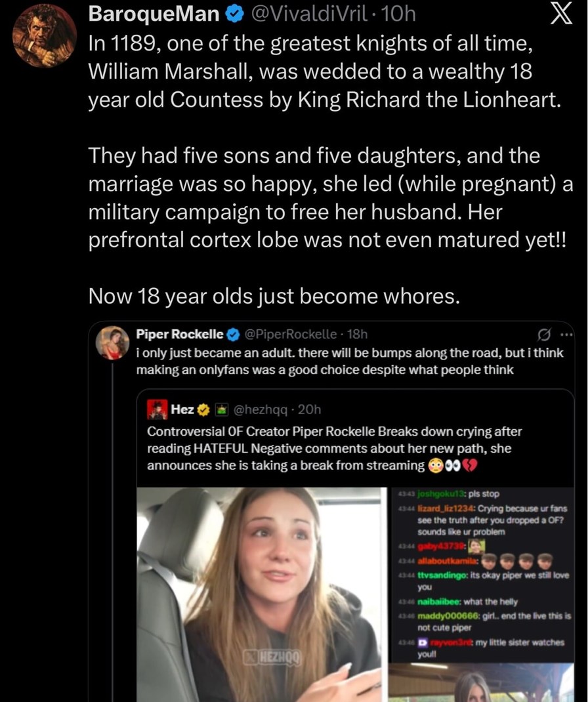Open BaroqueMan's profile picture

click(x=45, y=36)
